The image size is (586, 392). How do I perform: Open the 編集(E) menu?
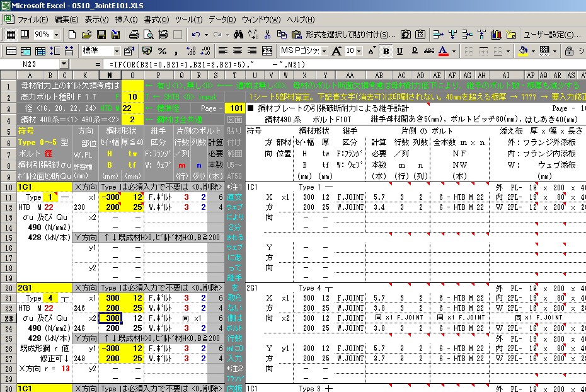[x=66, y=20]
